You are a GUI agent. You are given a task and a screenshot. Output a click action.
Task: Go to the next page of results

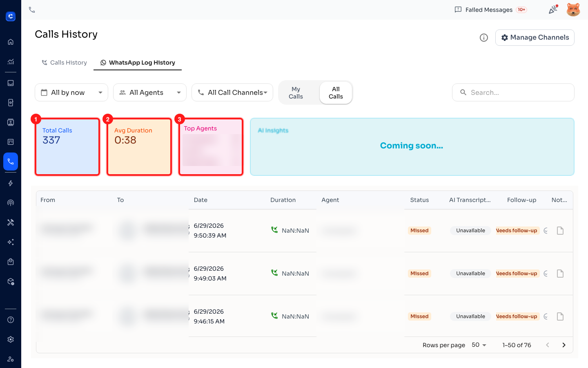(x=564, y=345)
